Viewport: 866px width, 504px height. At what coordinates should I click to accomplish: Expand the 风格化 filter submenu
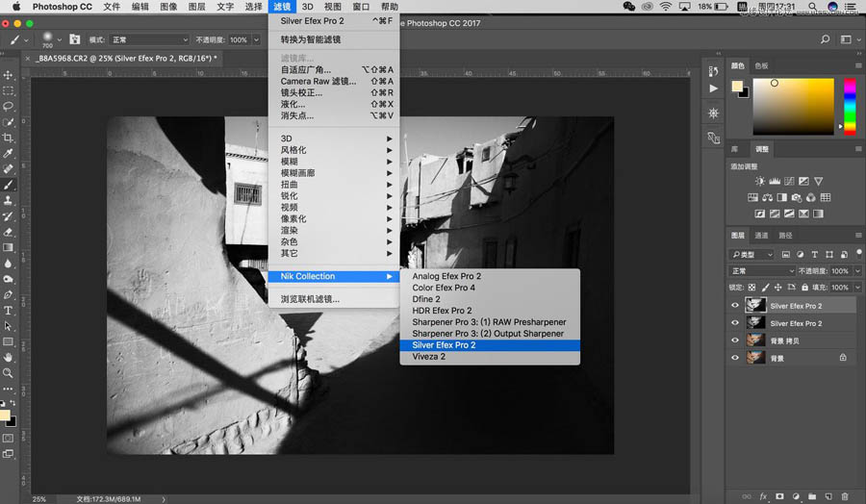334,150
